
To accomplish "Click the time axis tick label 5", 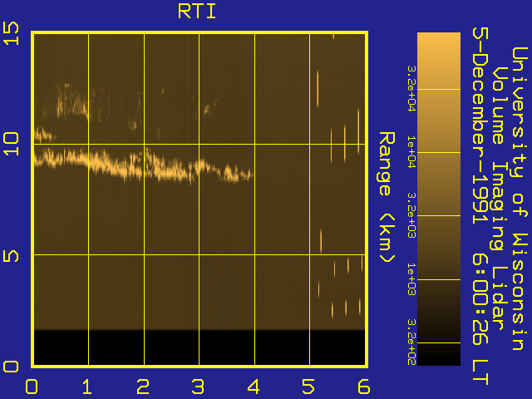I will 308,387.
